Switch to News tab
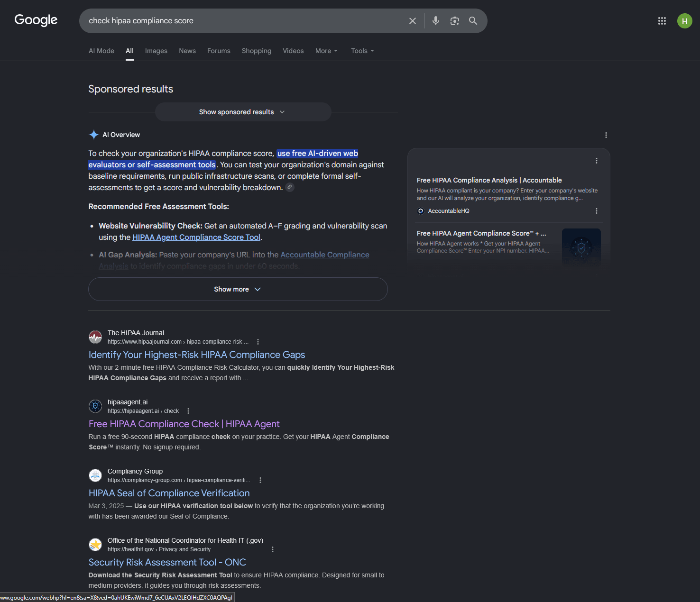Screen dimensions: 700x602 point(187,51)
